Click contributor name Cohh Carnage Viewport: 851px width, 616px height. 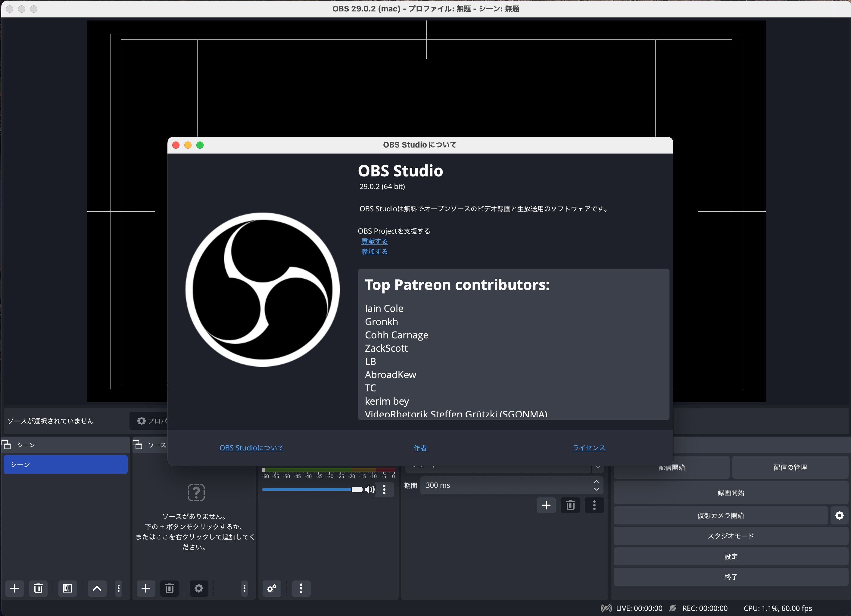[396, 335]
